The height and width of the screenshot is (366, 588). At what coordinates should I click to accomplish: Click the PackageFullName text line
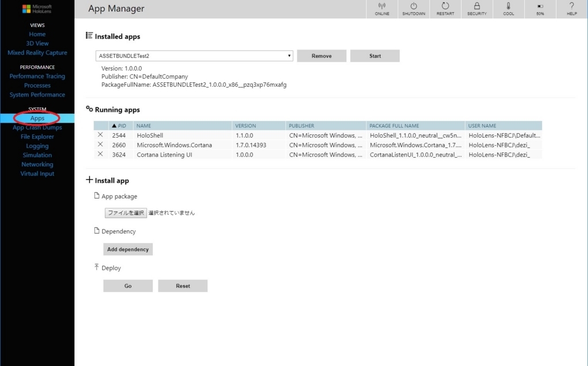pos(194,85)
